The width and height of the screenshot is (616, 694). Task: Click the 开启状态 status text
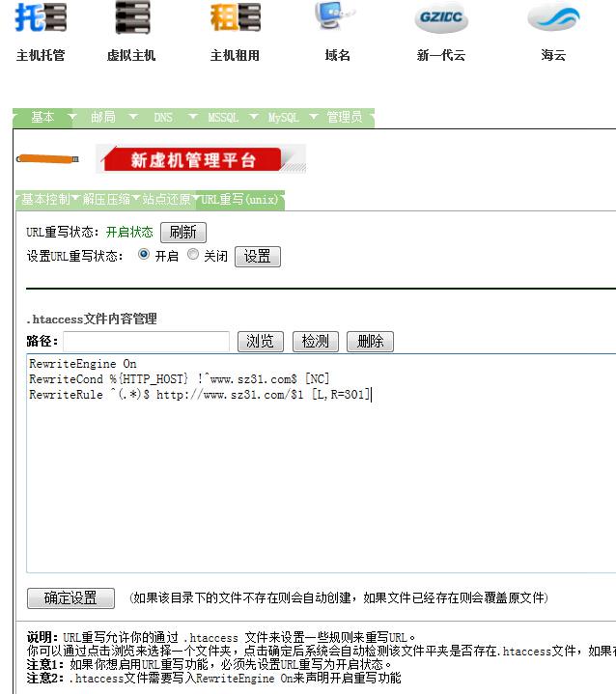[129, 233]
